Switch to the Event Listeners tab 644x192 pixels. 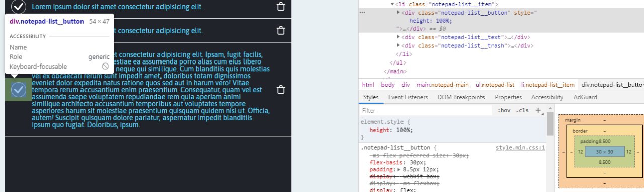click(408, 97)
